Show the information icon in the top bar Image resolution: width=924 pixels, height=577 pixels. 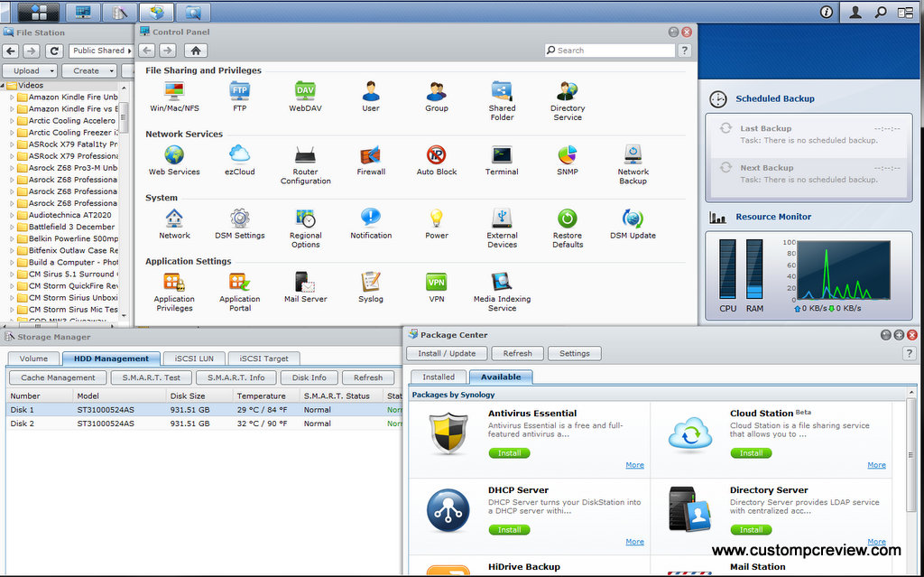tap(827, 13)
